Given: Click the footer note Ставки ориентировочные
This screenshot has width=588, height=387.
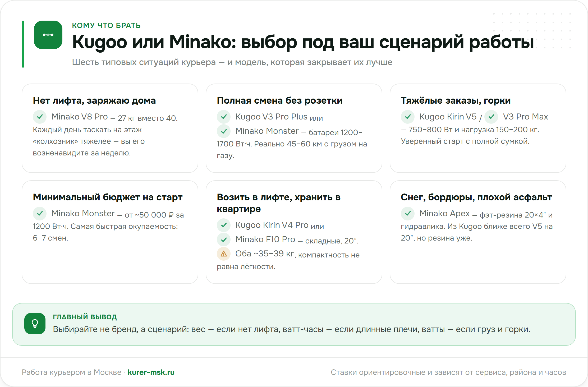Looking at the screenshot, I should coord(448,372).
